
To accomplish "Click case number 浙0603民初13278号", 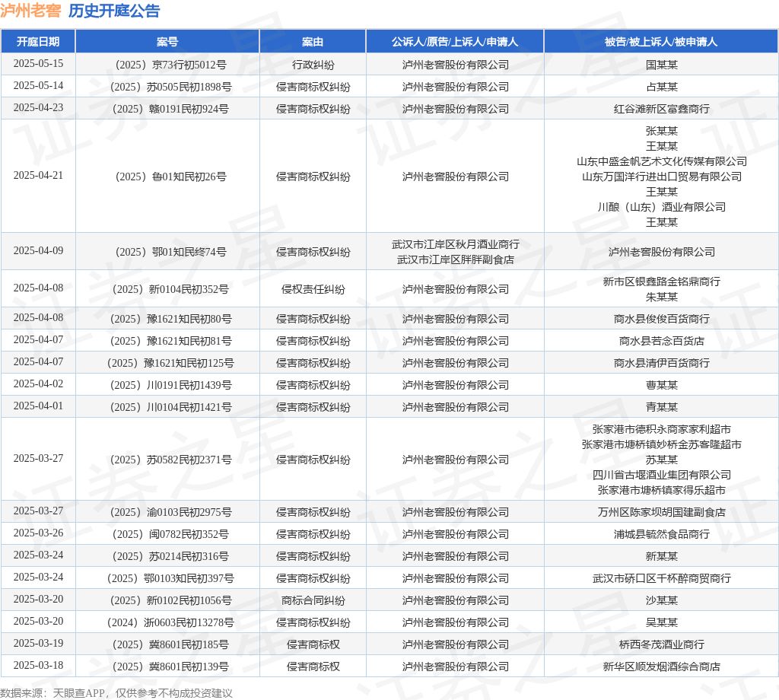I will pyautogui.click(x=170, y=623).
